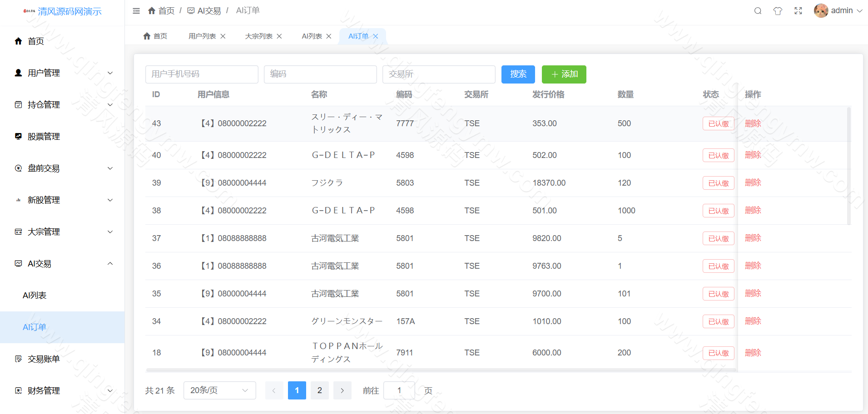This screenshot has width=868, height=414.
Task: Click the 清风源码网演示 logo title
Action: (69, 11)
